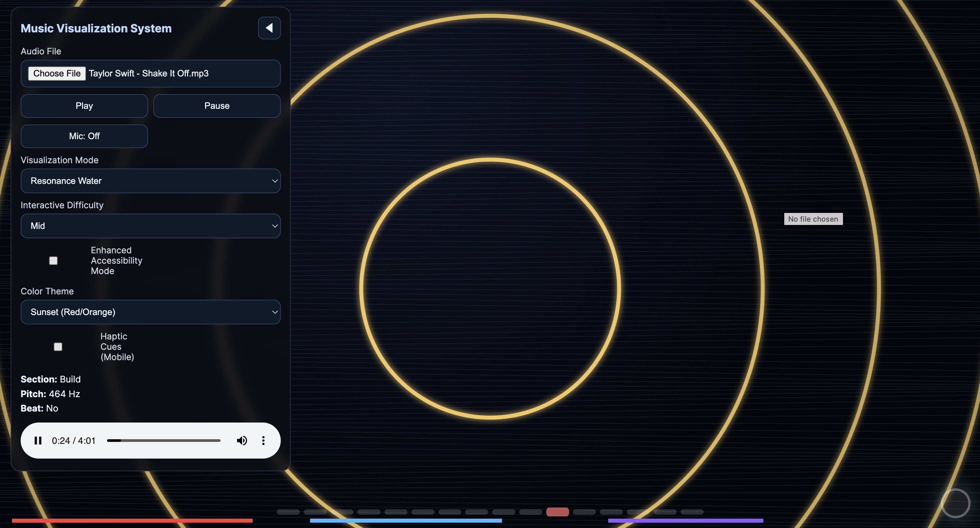
Task: Open the Visualization Mode dropdown
Action: pyautogui.click(x=150, y=181)
